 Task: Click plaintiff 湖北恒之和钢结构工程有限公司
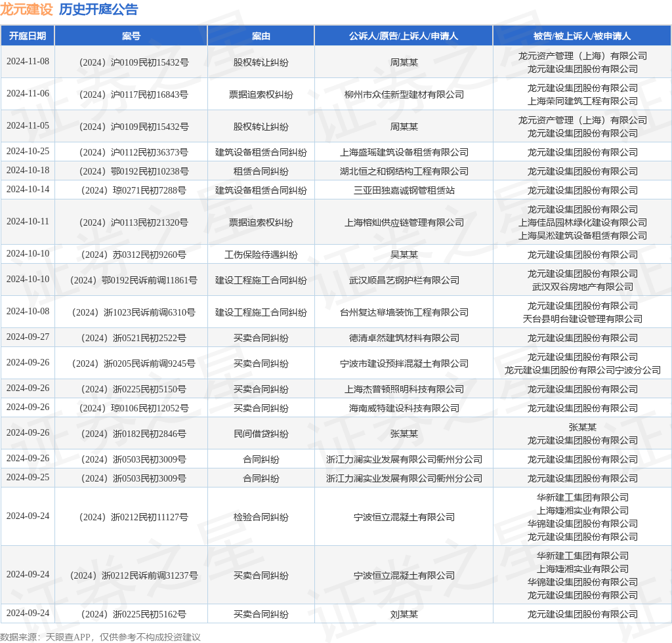pos(404,171)
